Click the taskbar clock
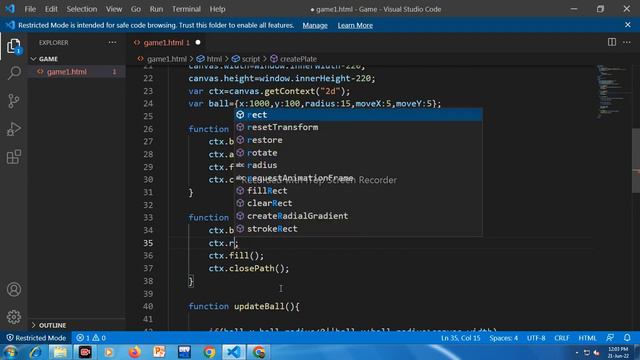 [x=618, y=352]
